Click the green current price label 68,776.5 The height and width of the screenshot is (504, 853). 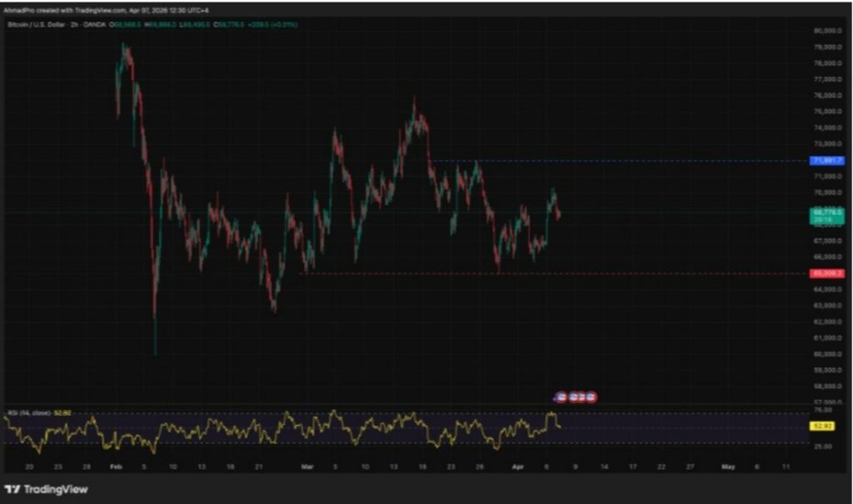tap(827, 216)
